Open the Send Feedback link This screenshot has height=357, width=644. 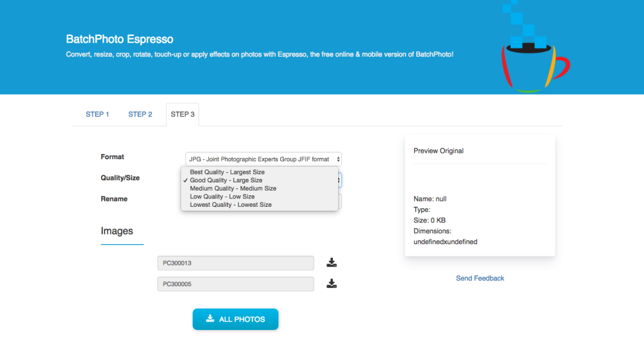pyautogui.click(x=480, y=278)
